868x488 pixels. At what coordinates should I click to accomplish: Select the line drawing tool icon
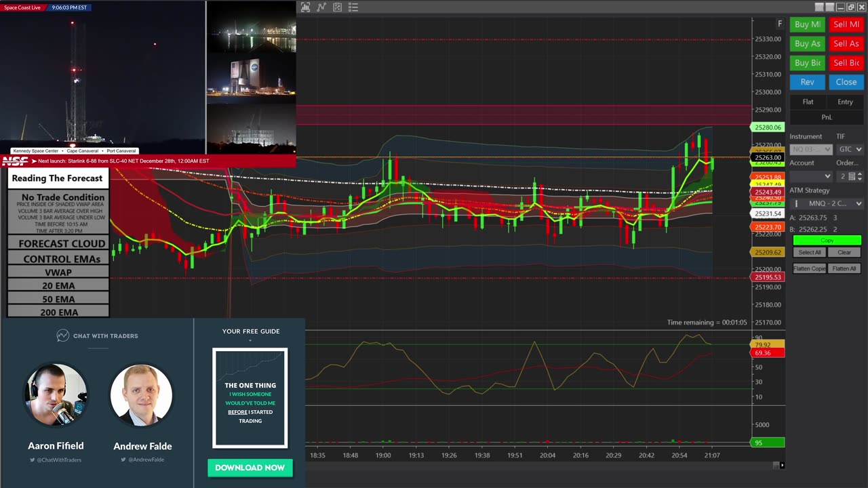pyautogui.click(x=321, y=7)
